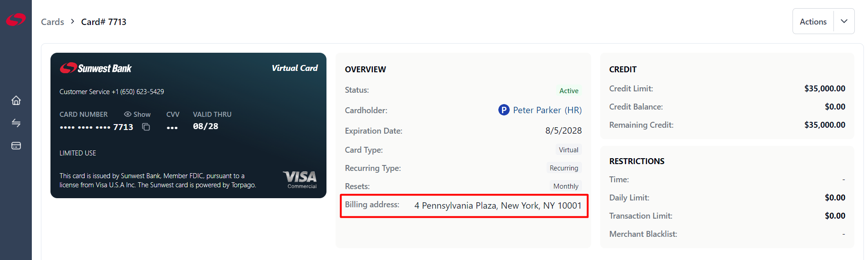
Task: Click the Actions button
Action: 813,21
